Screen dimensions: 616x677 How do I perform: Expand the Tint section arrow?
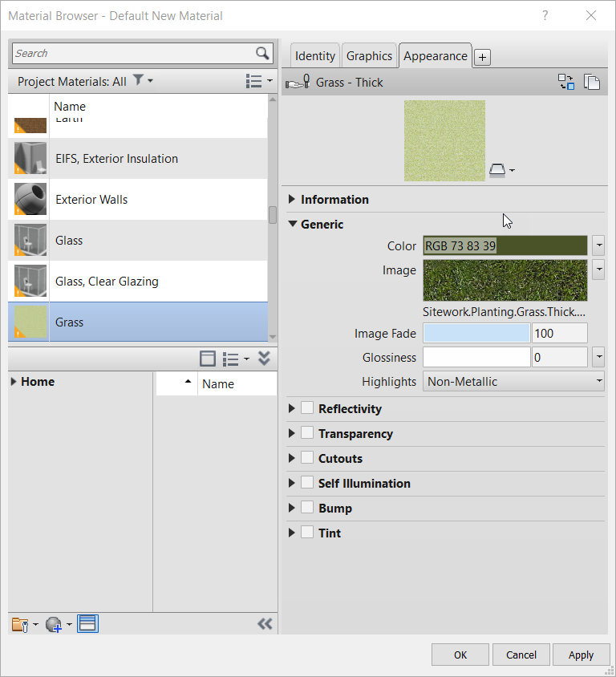(x=292, y=533)
